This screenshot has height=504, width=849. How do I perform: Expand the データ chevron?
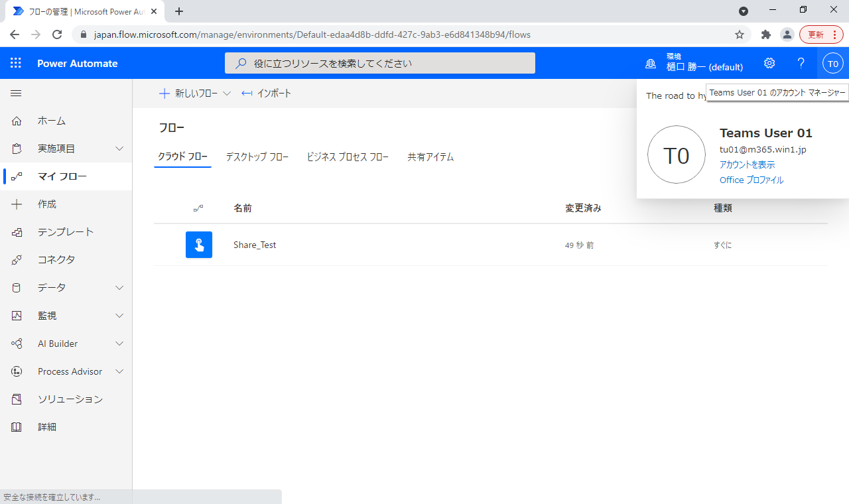tap(119, 288)
